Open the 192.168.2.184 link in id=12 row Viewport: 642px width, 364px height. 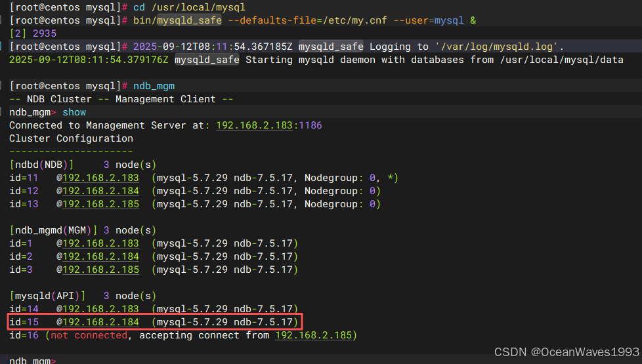click(100, 191)
